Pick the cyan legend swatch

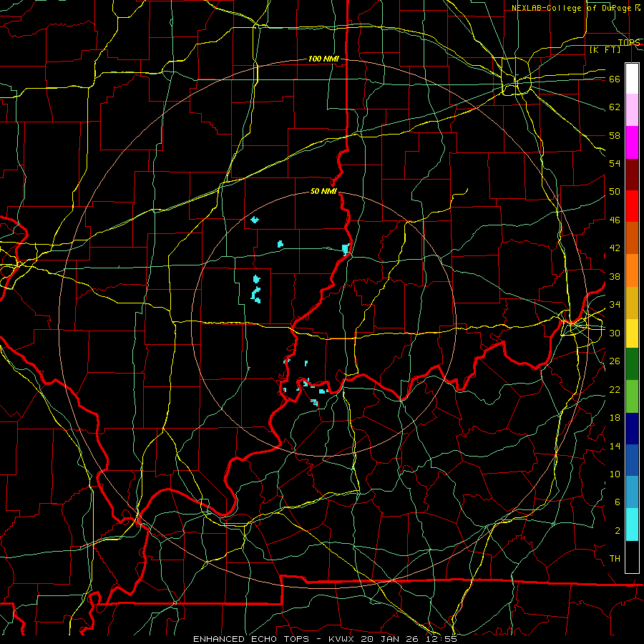point(632,525)
